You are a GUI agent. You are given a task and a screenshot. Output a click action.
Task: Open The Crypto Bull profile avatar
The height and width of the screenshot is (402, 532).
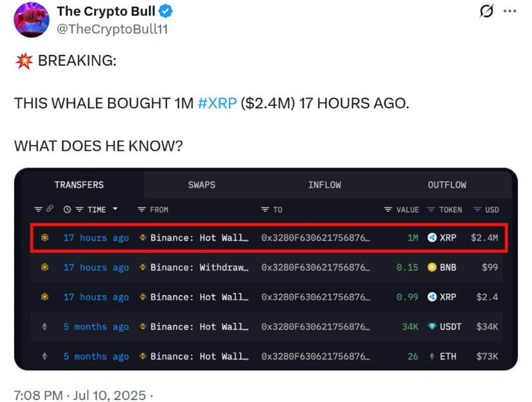(31, 20)
